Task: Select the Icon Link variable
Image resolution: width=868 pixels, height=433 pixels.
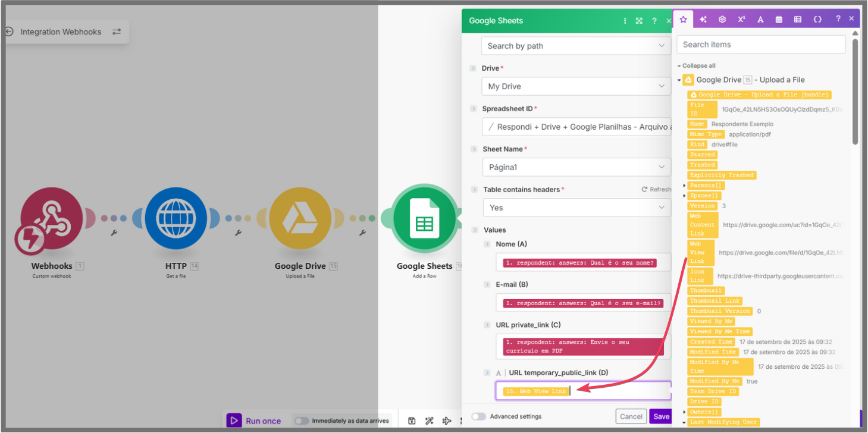Action: (x=699, y=276)
